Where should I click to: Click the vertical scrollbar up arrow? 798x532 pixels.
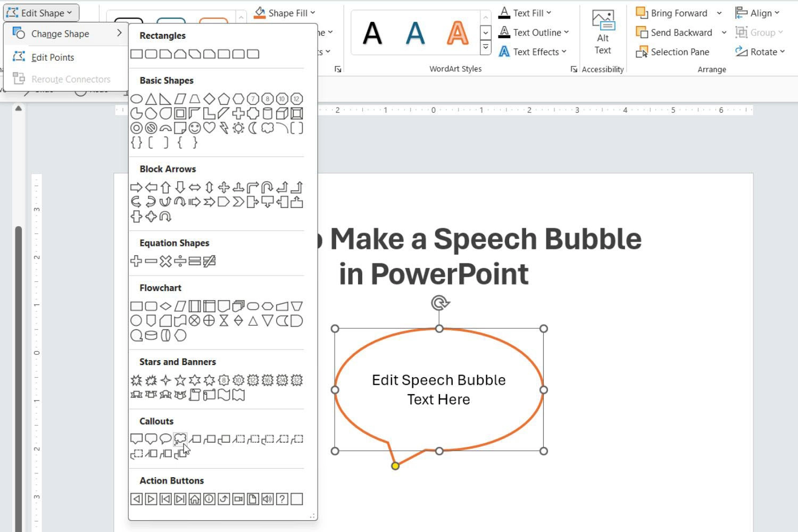19,108
